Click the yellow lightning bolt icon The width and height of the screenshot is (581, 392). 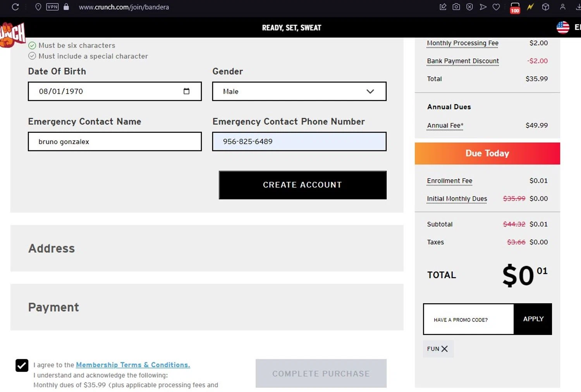click(x=530, y=7)
